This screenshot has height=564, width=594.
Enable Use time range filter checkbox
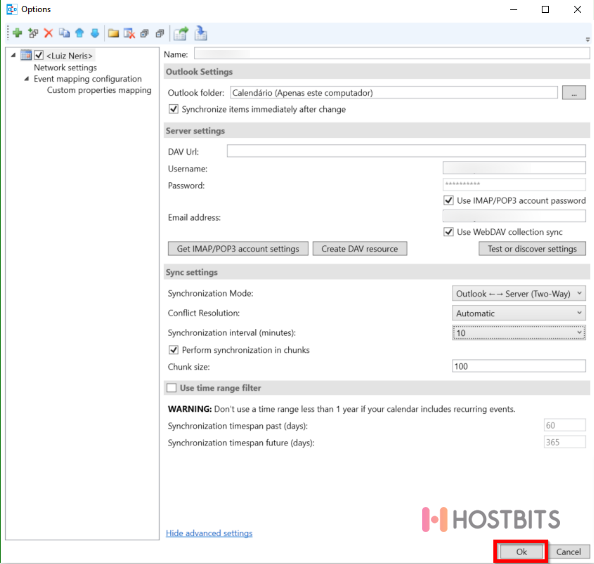pos(172,388)
